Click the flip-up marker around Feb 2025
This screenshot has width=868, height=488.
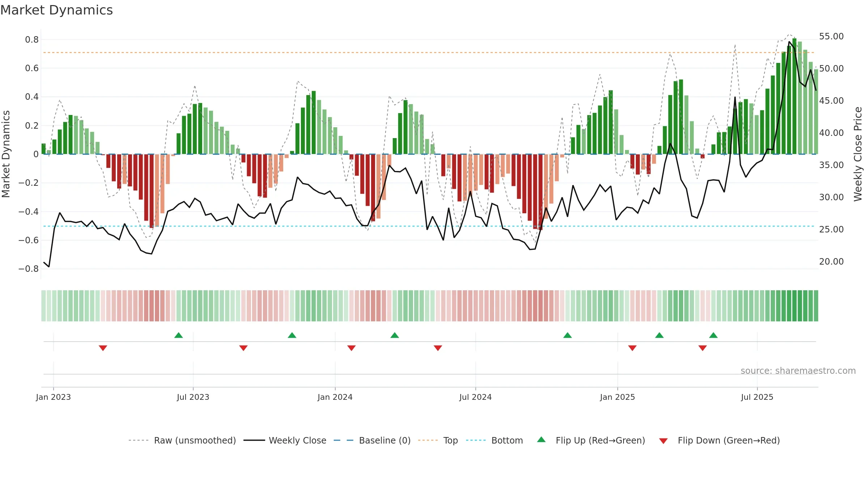(659, 335)
